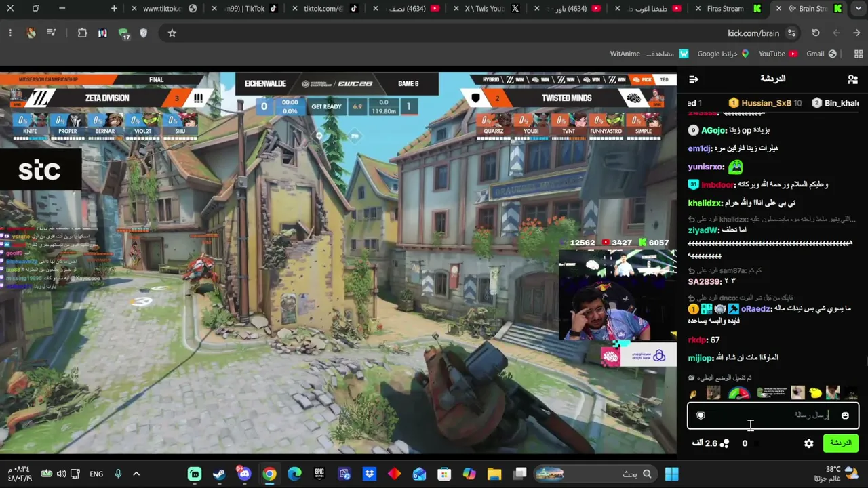Click the 2.6 ألف channel points counter
This screenshot has width=868, height=488.
711,443
